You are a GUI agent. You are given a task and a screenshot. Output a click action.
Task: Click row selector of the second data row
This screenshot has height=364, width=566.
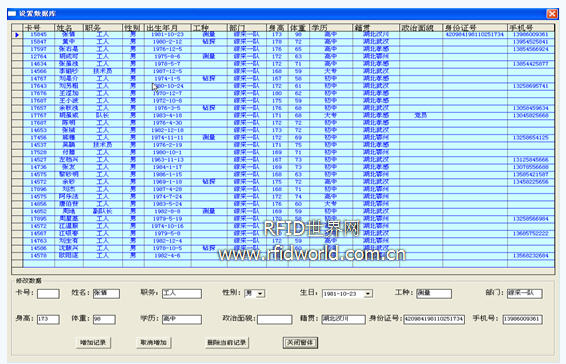click(17, 42)
